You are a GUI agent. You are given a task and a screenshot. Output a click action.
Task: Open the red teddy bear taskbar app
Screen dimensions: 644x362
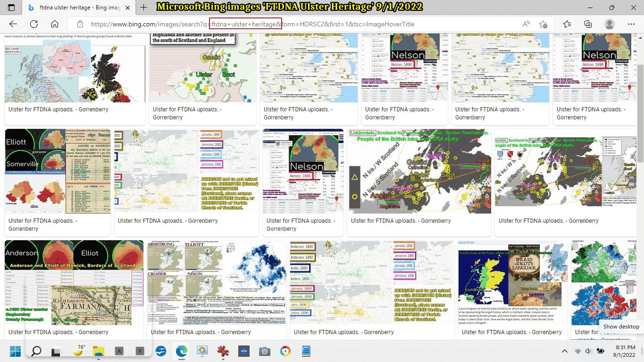pyautogui.click(x=223, y=351)
